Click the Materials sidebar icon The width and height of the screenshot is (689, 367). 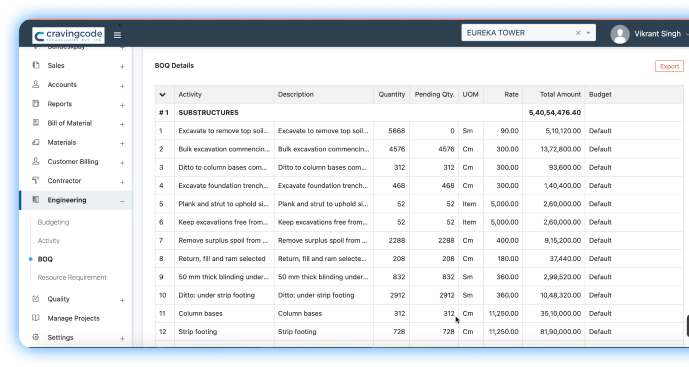point(36,142)
